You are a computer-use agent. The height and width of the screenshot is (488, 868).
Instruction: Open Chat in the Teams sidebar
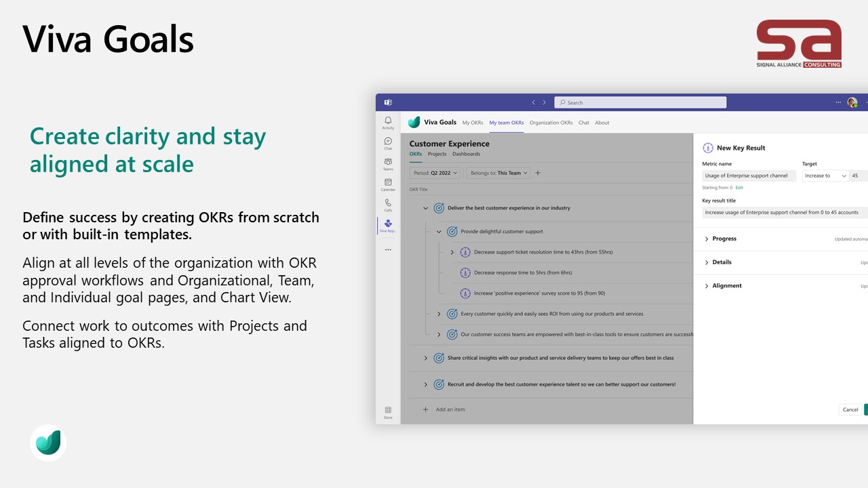click(388, 143)
